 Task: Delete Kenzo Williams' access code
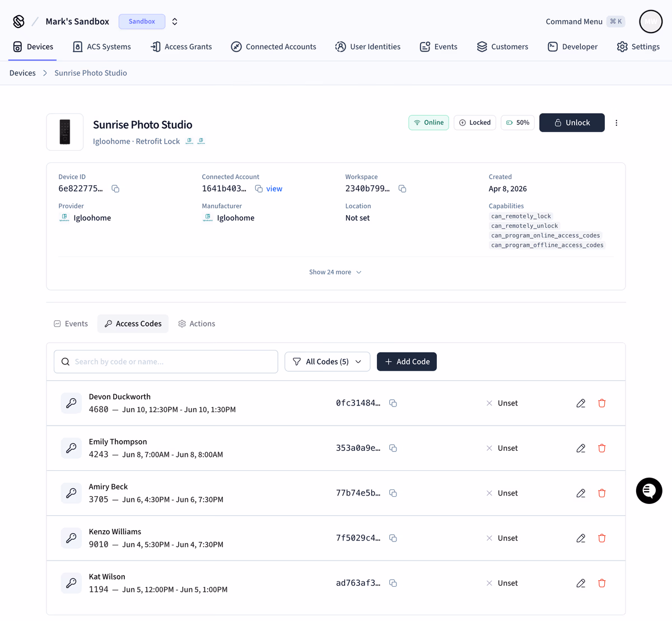point(602,538)
